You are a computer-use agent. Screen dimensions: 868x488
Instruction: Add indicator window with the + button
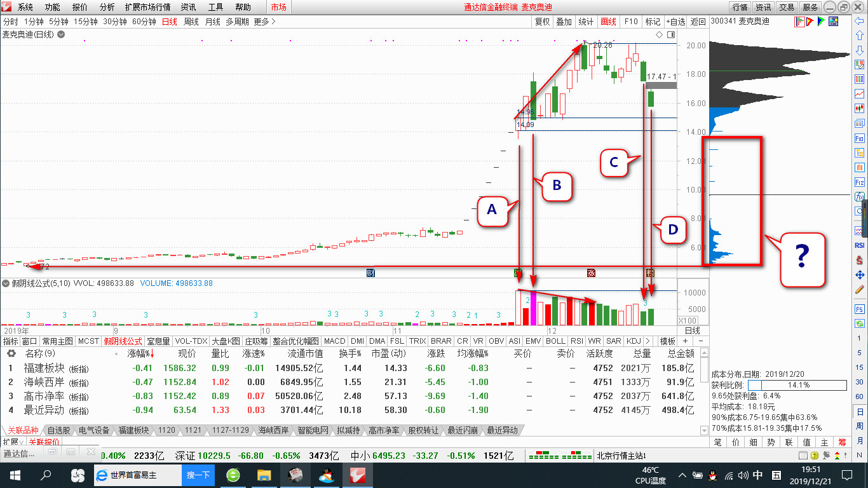click(x=685, y=341)
